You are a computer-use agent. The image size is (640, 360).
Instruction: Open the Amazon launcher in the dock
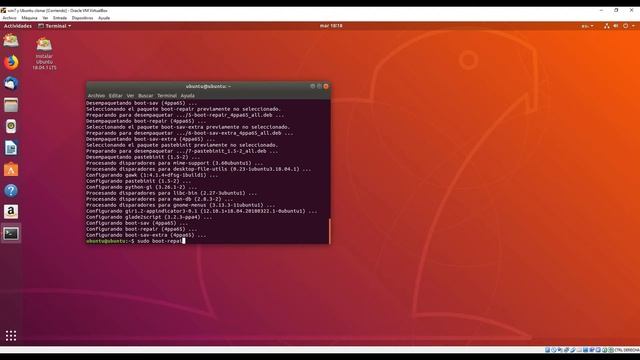point(11,212)
